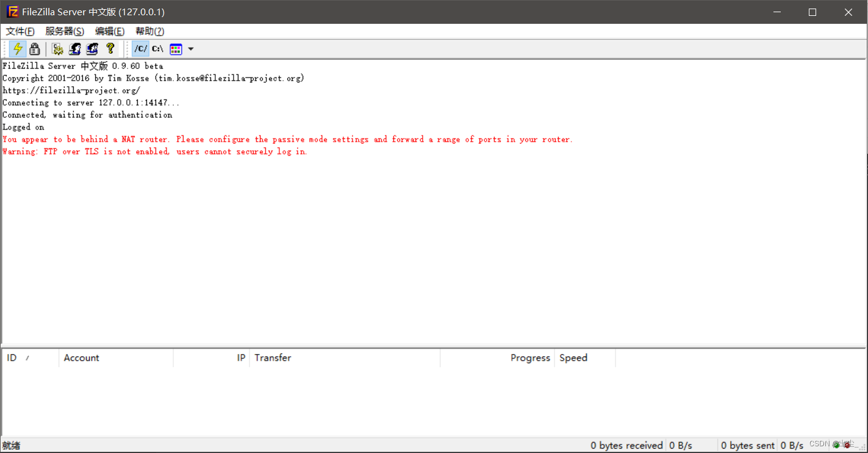Open the Users management dialog icon
868x453 pixels.
[x=74, y=49]
